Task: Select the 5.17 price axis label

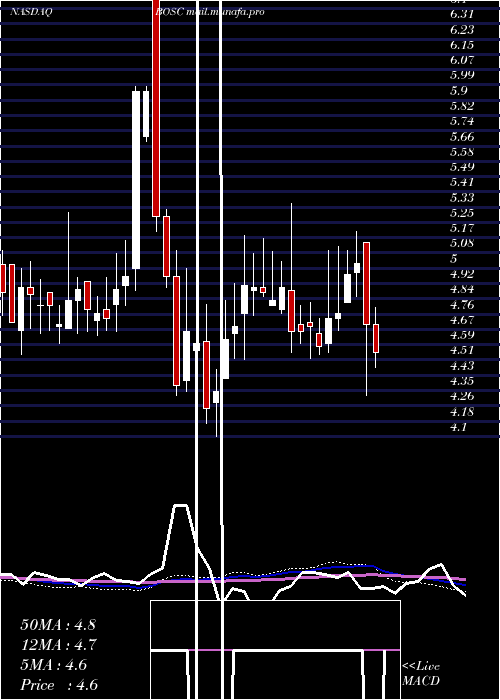Action: (462, 228)
